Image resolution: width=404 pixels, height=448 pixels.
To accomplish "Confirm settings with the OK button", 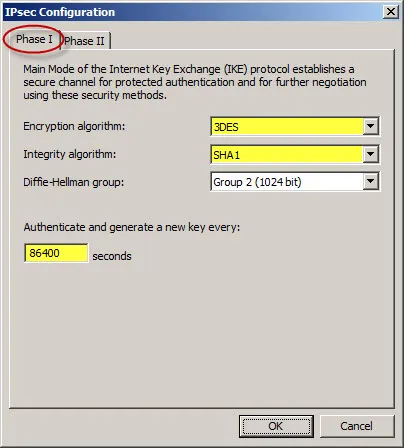I will click(276, 426).
